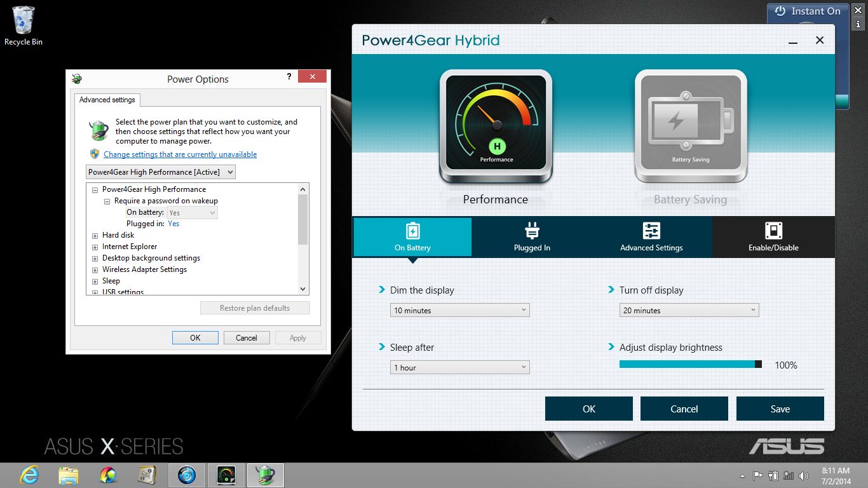
Task: Open the Sleep after dropdown
Action: 460,367
